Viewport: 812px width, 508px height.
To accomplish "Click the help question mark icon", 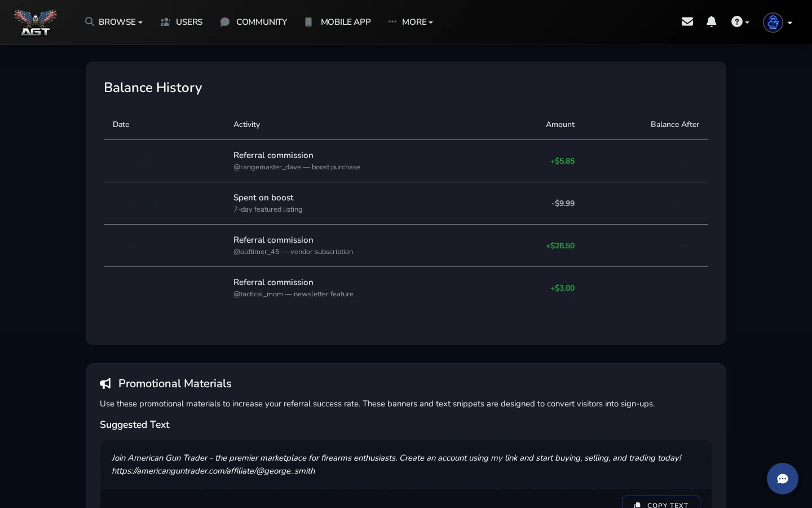I will click(737, 22).
